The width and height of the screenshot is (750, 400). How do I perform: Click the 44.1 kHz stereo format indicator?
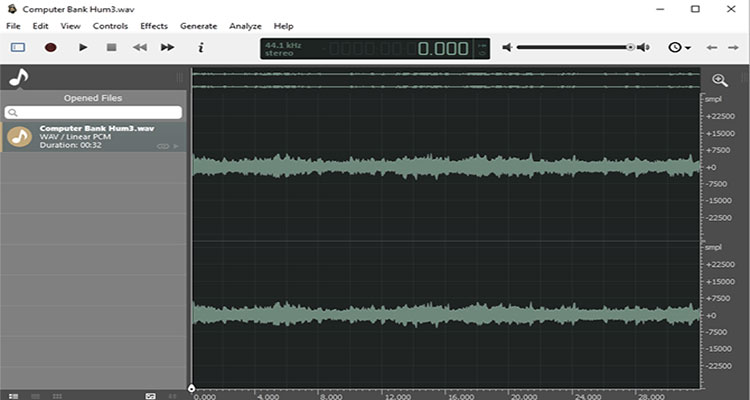[281, 47]
